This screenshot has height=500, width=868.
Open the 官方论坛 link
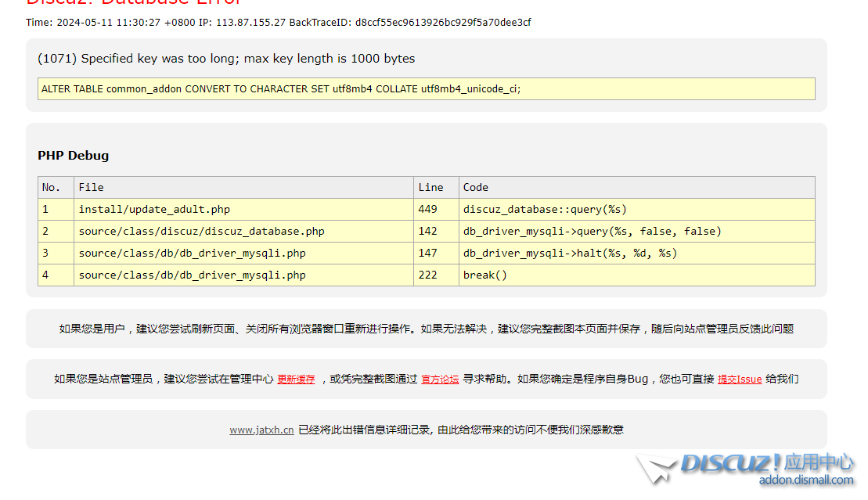point(440,379)
